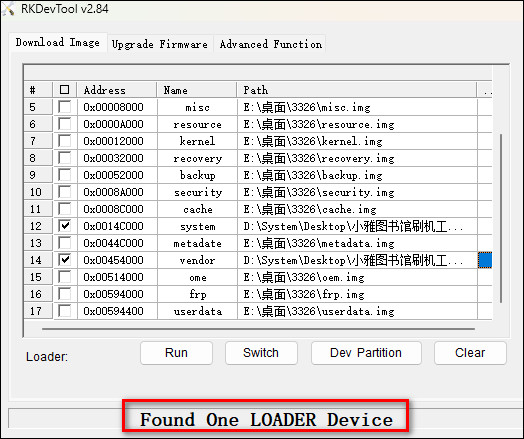Image resolution: width=524 pixels, height=439 pixels.
Task: Tick the userdata partition checkbox
Action: pos(64,311)
